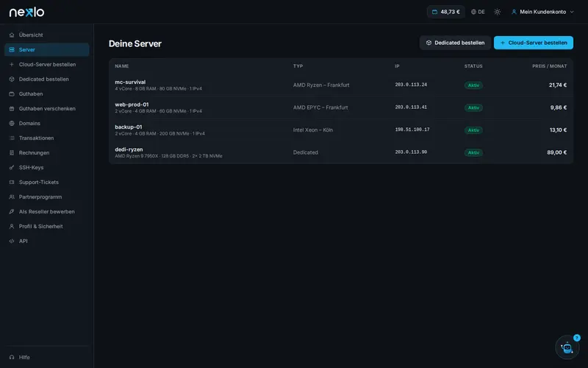Click the wallet icon beside Guthaben
Screen dimensions: 588x368
coord(12,94)
